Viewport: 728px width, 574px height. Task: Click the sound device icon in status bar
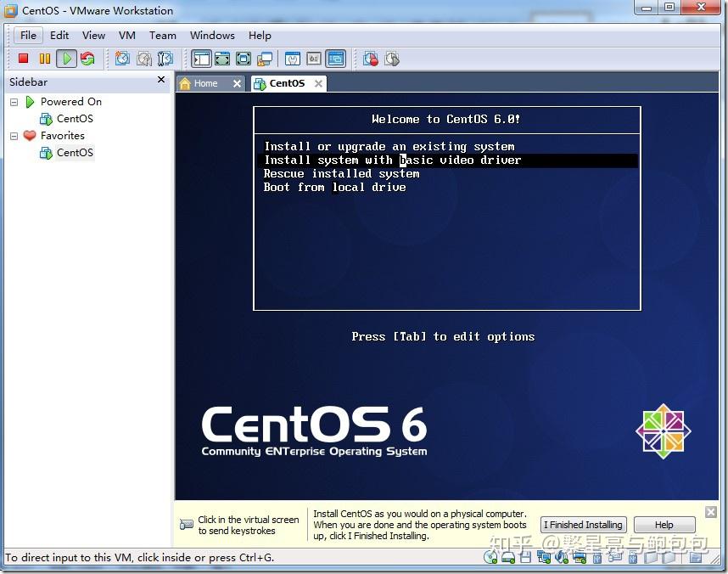561,557
